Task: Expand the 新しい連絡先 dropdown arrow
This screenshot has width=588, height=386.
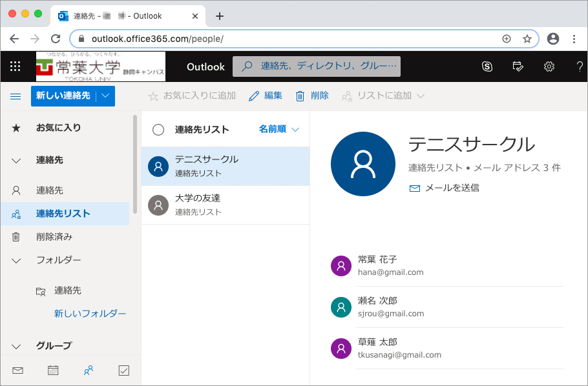Action: coord(106,96)
